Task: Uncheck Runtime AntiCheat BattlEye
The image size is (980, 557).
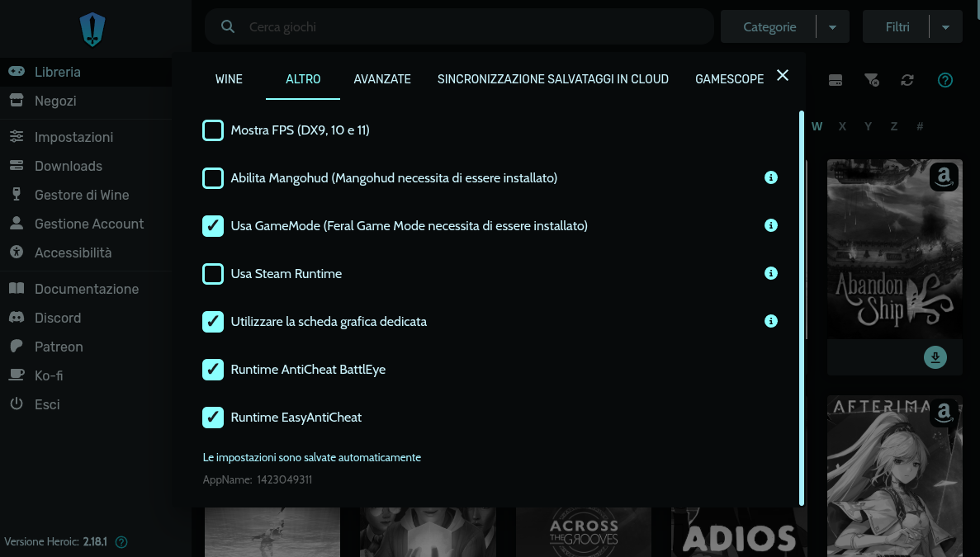Action: click(213, 370)
